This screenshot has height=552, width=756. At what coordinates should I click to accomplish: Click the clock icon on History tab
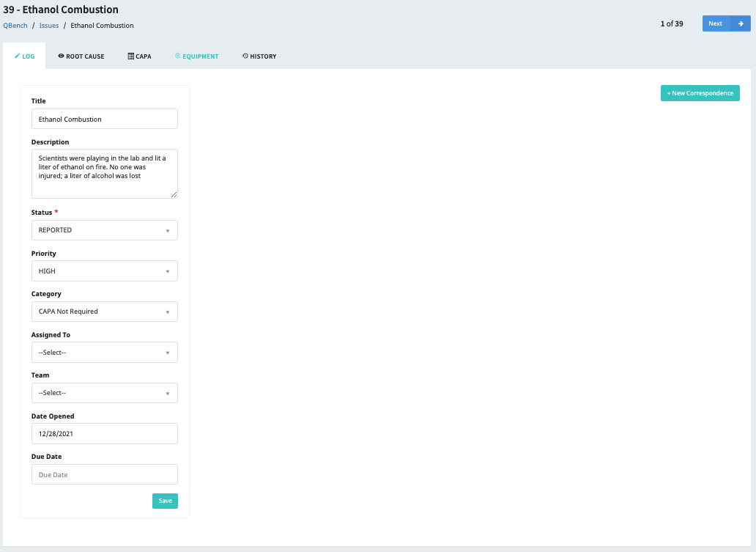point(245,56)
